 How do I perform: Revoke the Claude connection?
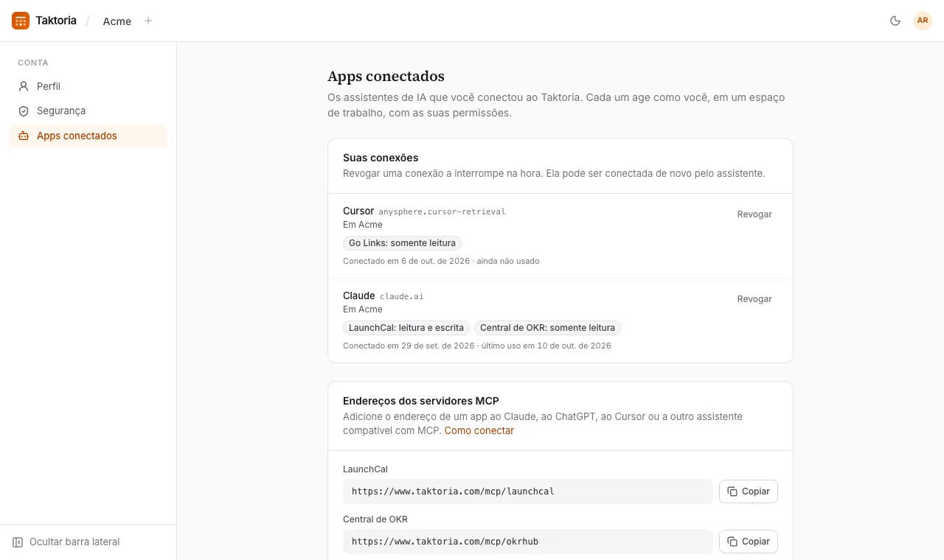click(x=754, y=299)
